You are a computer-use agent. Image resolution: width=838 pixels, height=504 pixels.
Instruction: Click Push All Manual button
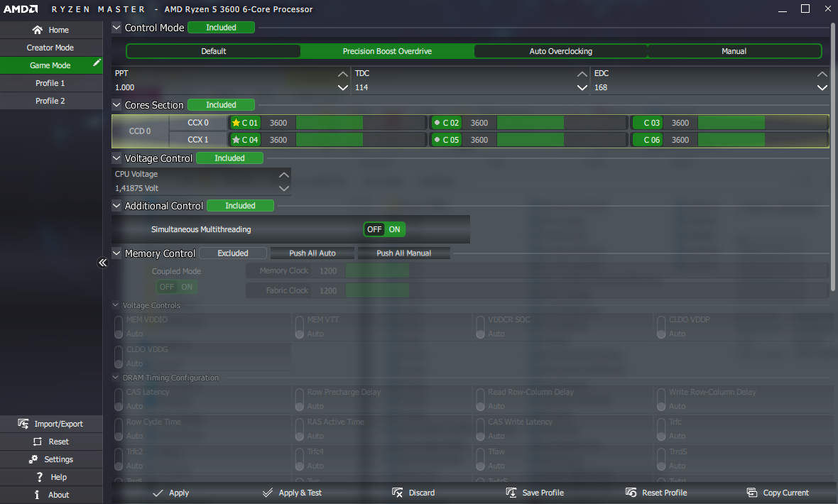pos(403,253)
